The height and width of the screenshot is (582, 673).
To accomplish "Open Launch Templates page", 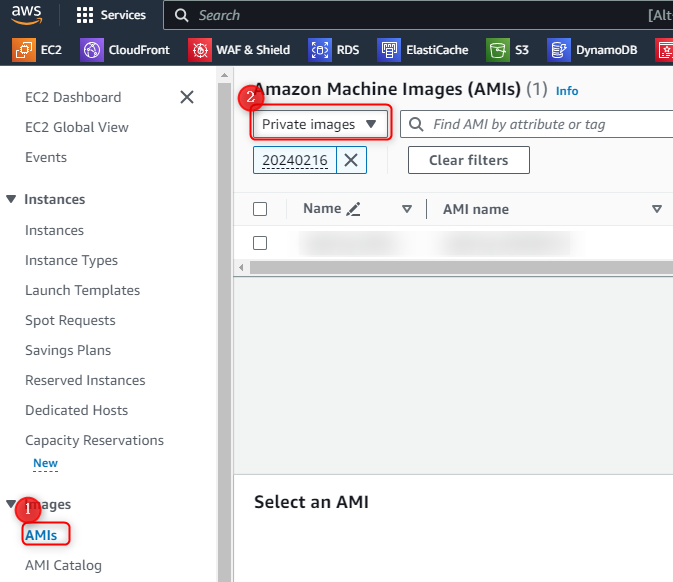I will click(82, 291).
